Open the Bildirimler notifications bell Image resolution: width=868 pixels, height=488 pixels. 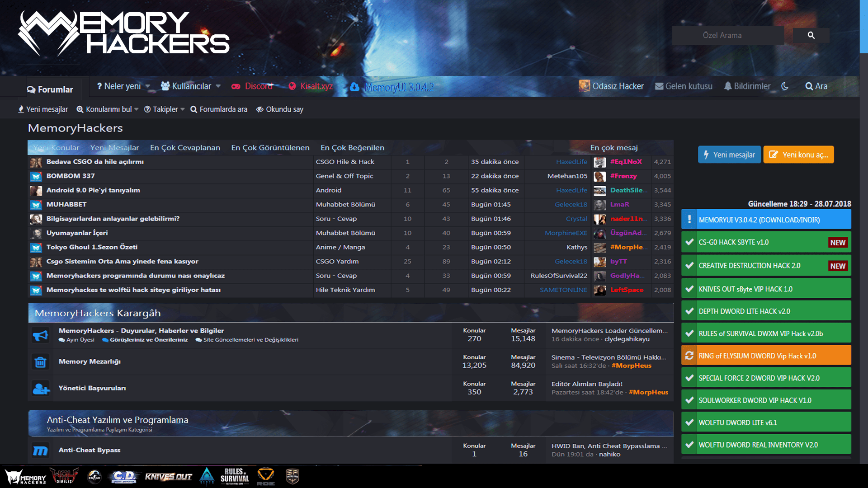coord(747,86)
